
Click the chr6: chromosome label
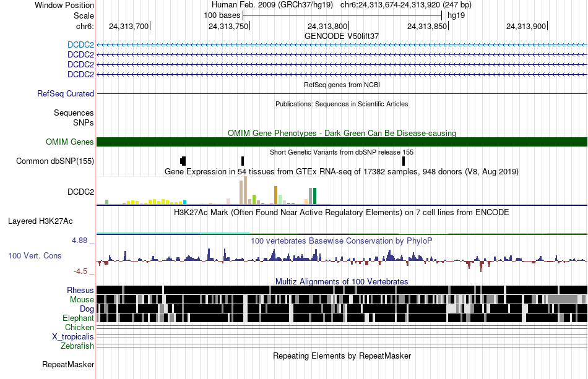(85, 26)
